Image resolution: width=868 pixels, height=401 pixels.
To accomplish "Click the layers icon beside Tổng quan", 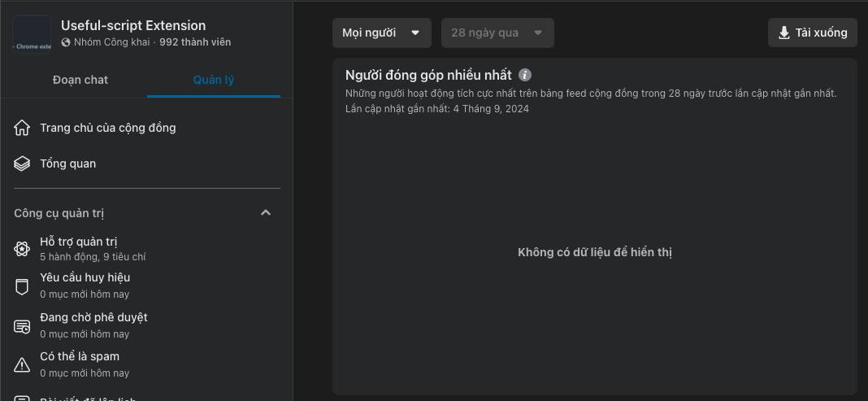I will 22,164.
